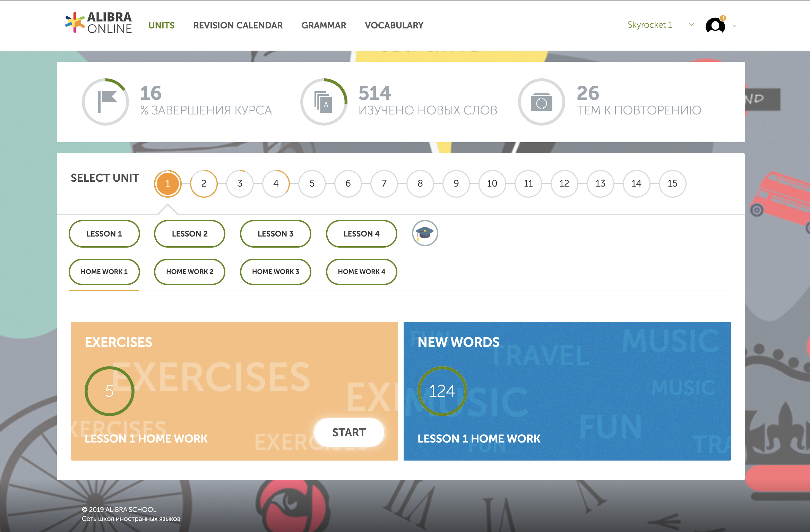Select the LESSON 3 pill
Image resolution: width=810 pixels, height=532 pixels.
pyautogui.click(x=276, y=234)
